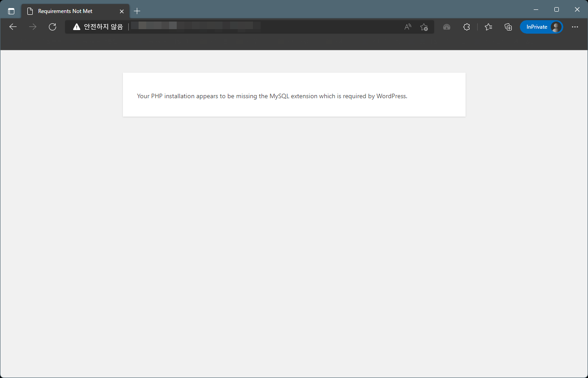Minimize the browser window

coord(536,9)
